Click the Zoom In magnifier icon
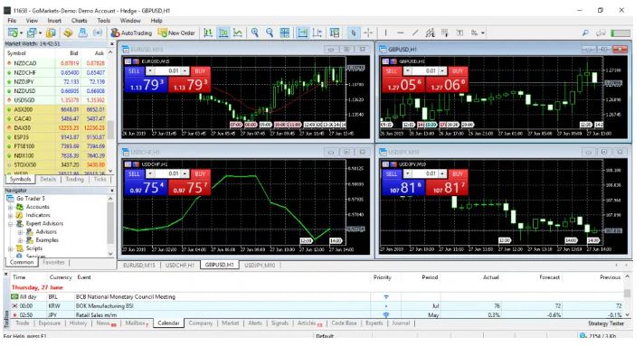Viewport: 644px width, 346px height. click(x=255, y=33)
